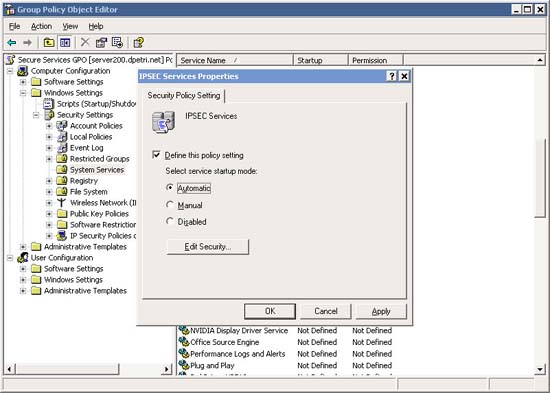
Task: Click the Edit Security button
Action: point(208,247)
